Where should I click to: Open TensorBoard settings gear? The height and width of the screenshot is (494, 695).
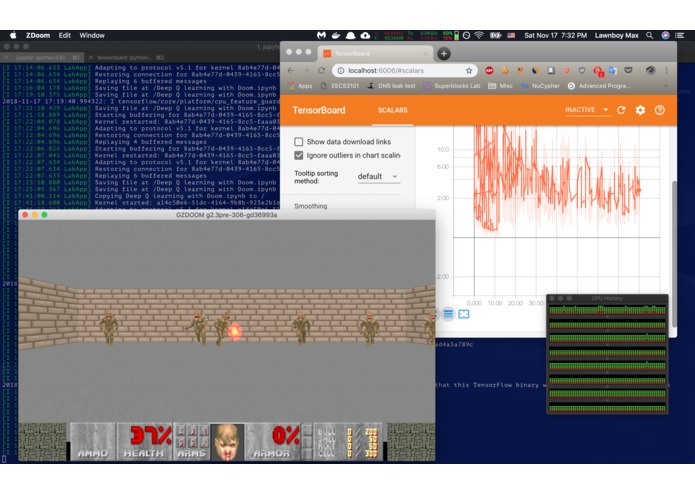pyautogui.click(x=640, y=110)
